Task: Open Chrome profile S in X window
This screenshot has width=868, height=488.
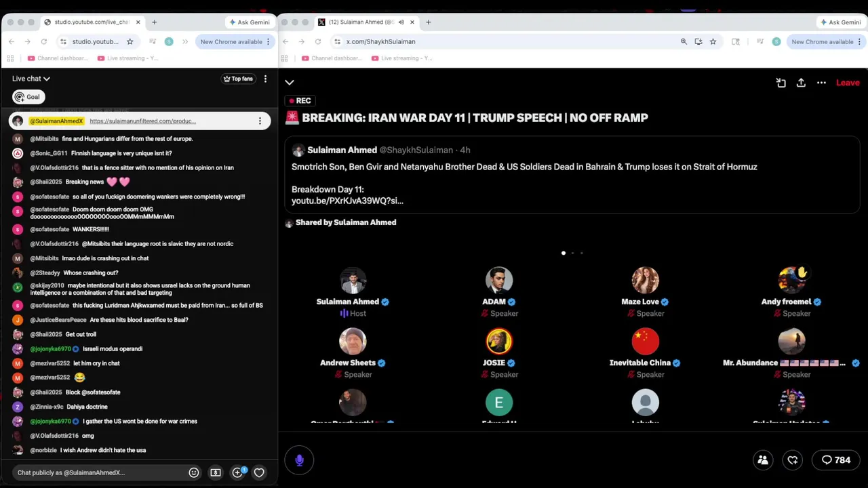Action: [x=776, y=41]
